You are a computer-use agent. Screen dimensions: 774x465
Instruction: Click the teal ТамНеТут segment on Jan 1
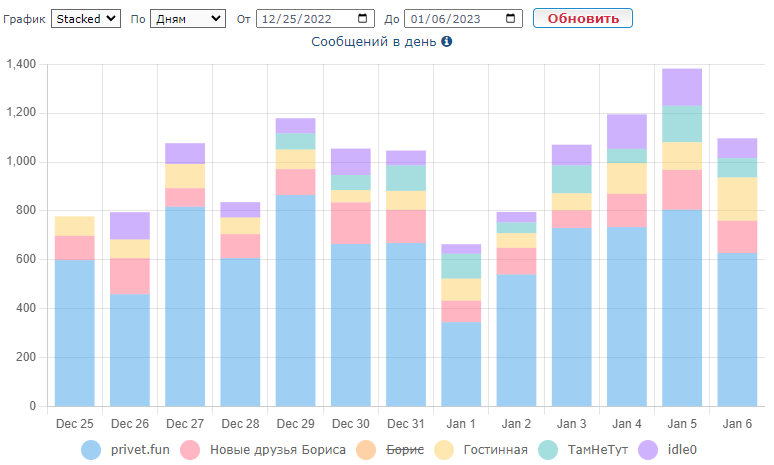click(461, 266)
